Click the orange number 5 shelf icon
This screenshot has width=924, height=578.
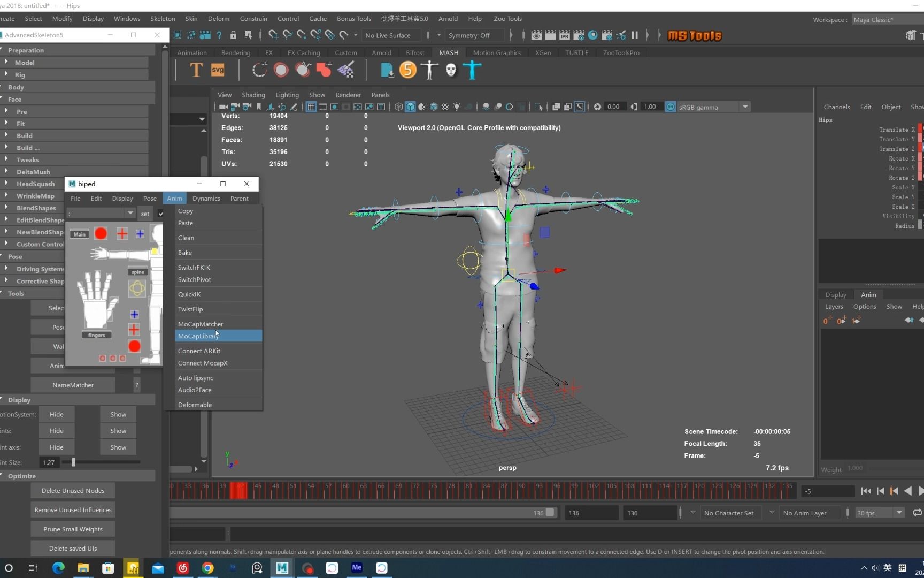(x=407, y=70)
